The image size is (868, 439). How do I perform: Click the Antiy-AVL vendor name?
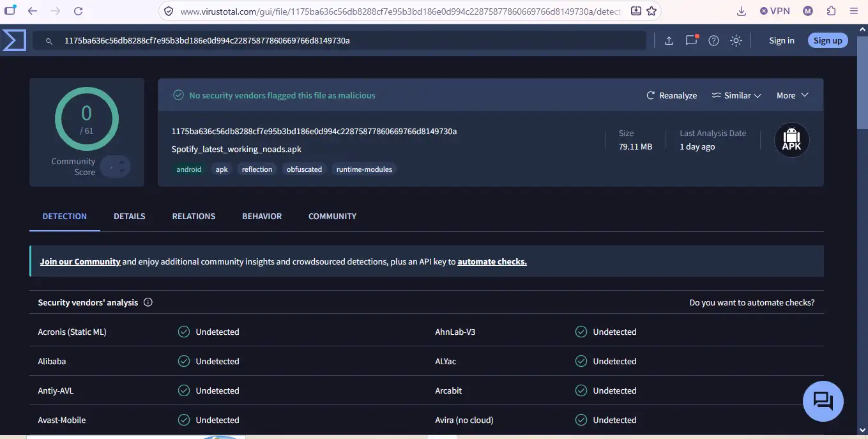[56, 390]
